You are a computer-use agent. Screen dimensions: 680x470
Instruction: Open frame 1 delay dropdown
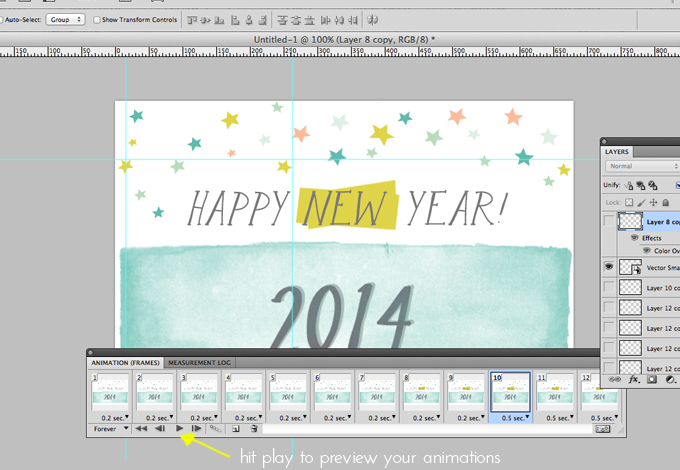tap(115, 418)
